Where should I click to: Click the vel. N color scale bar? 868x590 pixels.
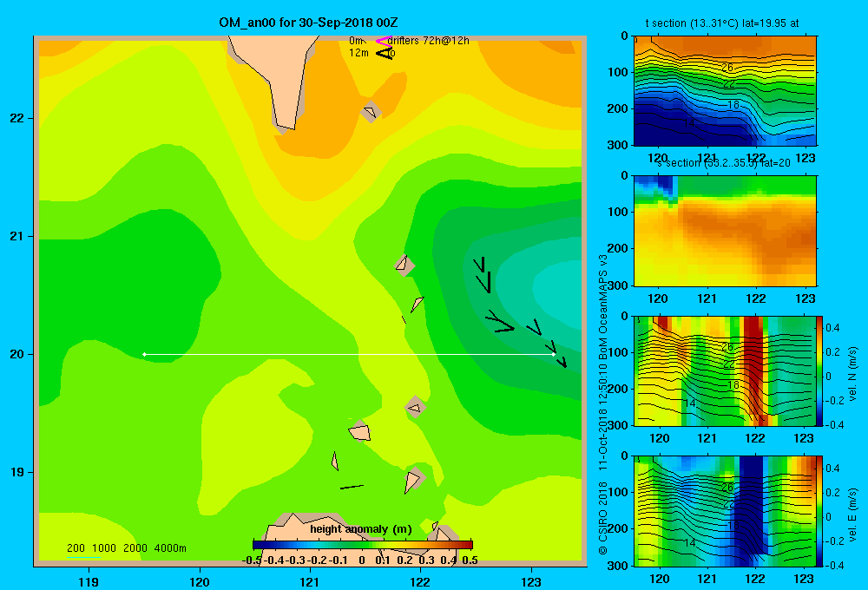pos(819,370)
